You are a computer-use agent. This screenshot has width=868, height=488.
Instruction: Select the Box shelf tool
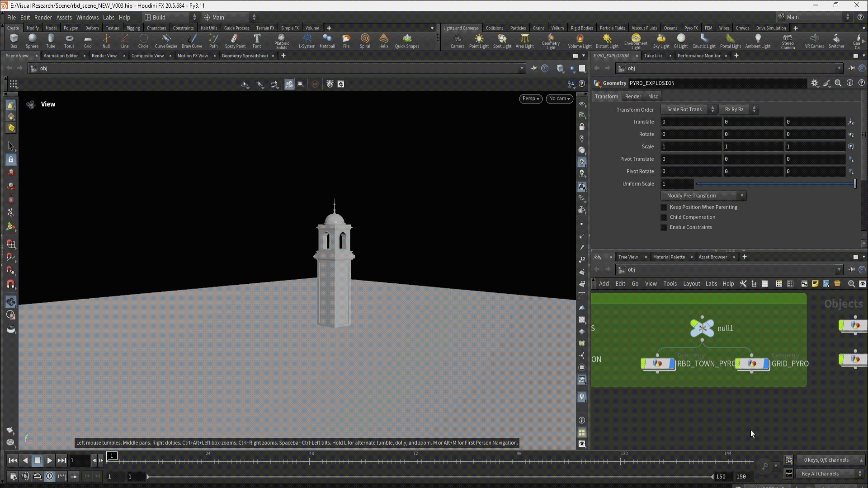coord(14,40)
